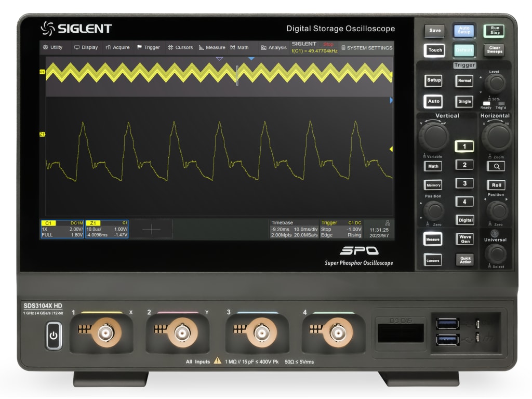The height and width of the screenshot is (399, 532).
Task: Adjust the trigger Level knob
Action: pyautogui.click(x=495, y=83)
